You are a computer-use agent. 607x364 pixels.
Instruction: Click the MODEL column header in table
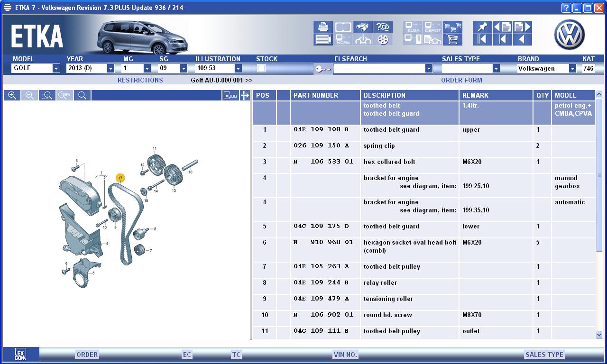(x=573, y=95)
